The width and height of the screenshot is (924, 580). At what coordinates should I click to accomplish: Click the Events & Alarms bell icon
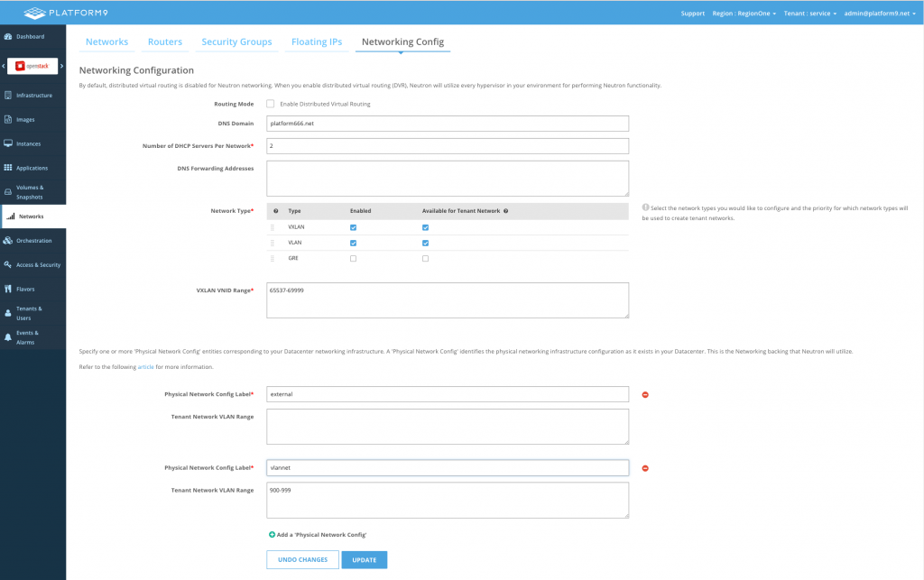[8, 336]
